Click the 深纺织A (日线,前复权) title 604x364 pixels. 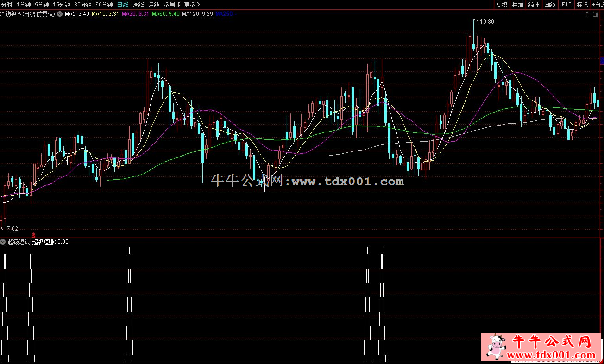click(x=27, y=14)
